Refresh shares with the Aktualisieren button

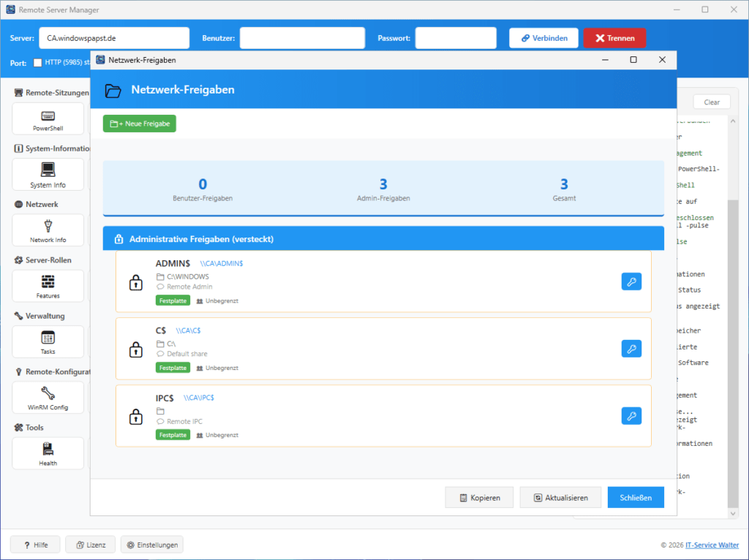pos(560,498)
